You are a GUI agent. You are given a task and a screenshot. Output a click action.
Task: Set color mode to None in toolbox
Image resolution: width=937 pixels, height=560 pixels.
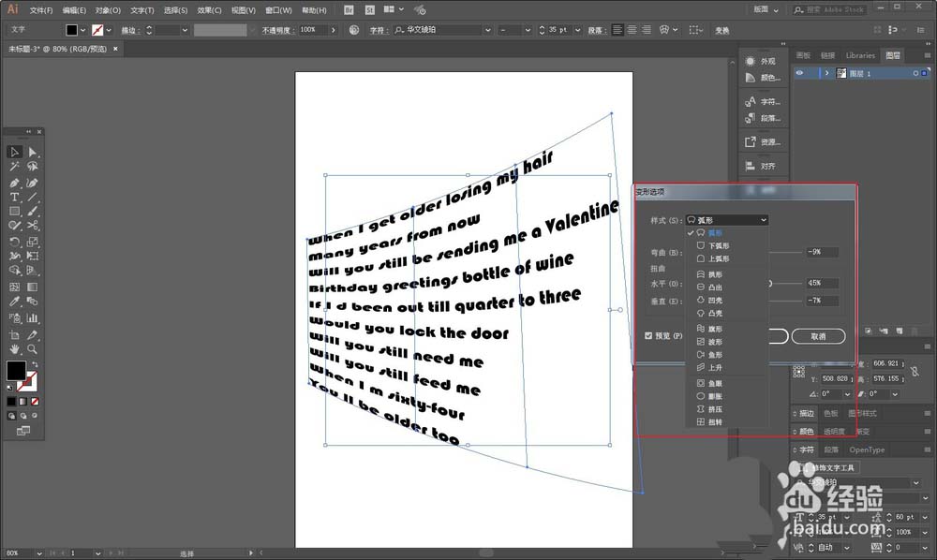point(36,402)
